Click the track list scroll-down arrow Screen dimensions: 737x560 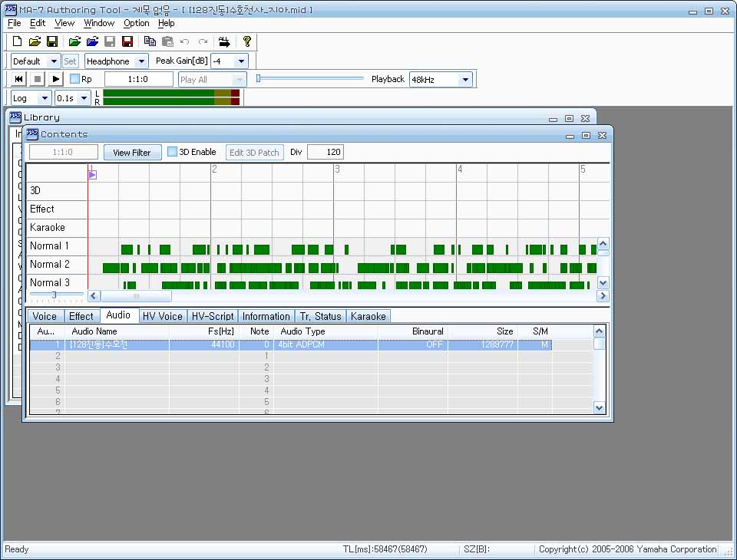coord(603,283)
